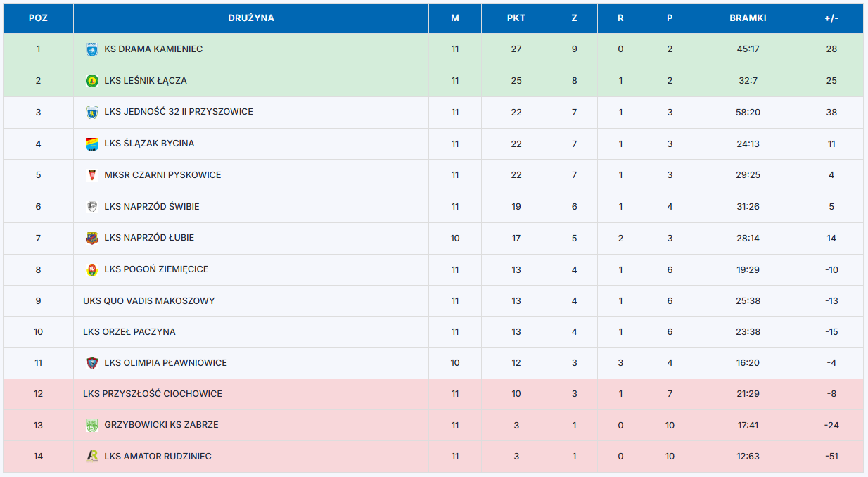This screenshot has height=477, width=868.
Task: Open LKS Przyszłość Ciochowice team link
Action: point(152,394)
